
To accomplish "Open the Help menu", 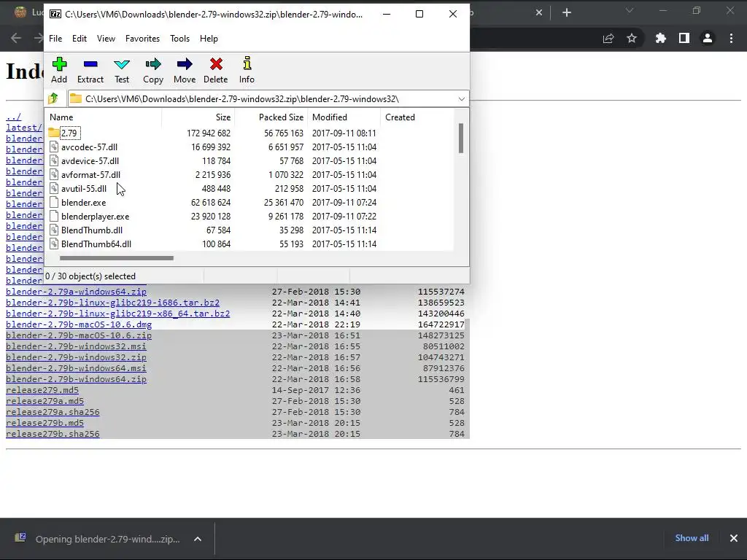I will (x=209, y=39).
